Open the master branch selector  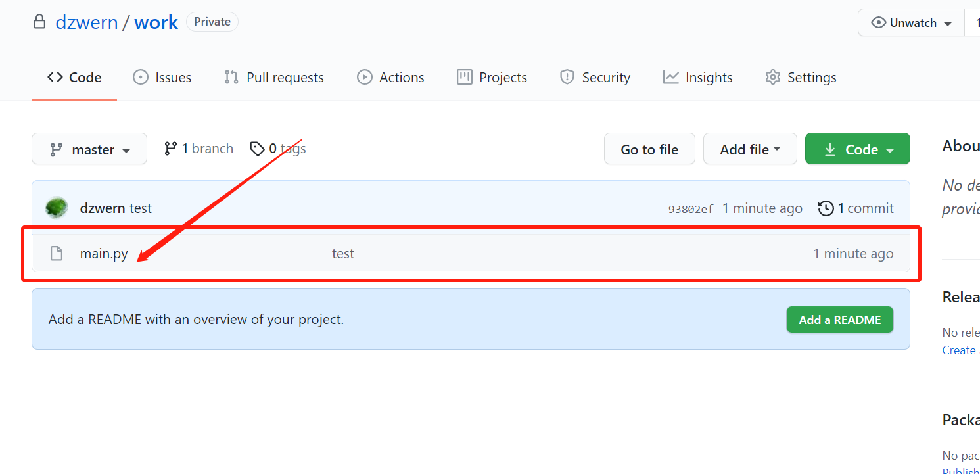(89, 149)
